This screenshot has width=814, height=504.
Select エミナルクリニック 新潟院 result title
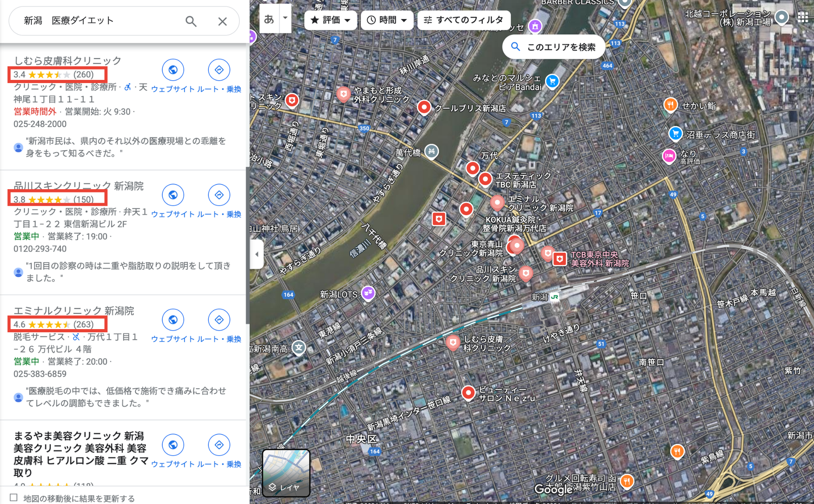click(74, 310)
